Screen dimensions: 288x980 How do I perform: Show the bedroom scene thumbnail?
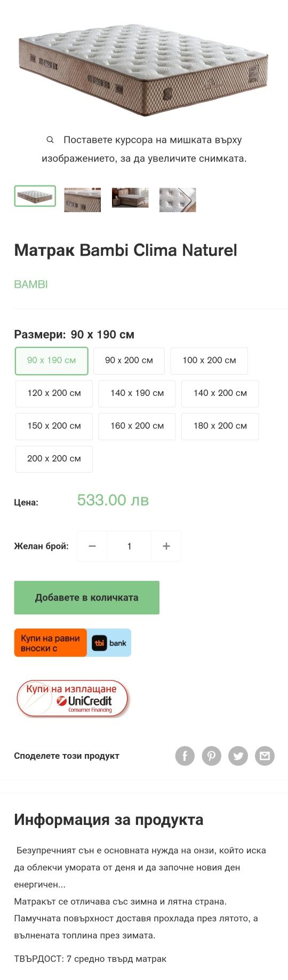coord(130,198)
